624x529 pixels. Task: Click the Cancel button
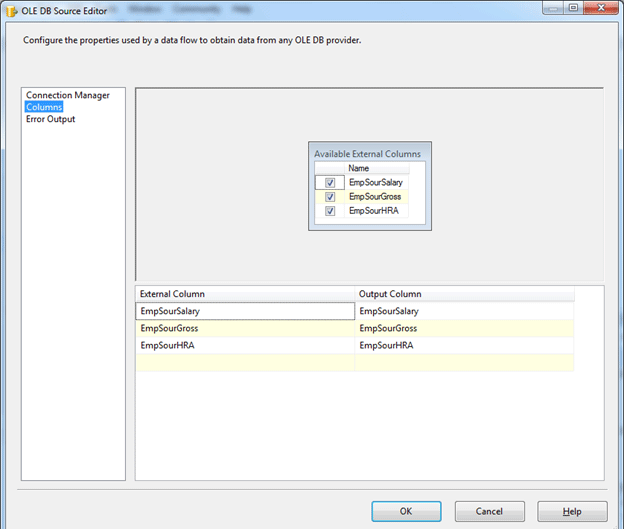click(489, 511)
